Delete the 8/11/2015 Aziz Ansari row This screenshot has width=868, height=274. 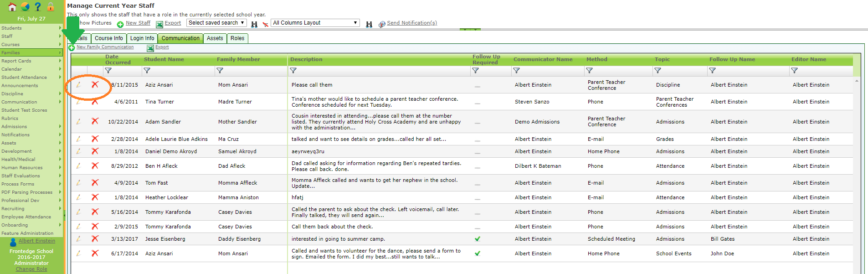(x=95, y=84)
